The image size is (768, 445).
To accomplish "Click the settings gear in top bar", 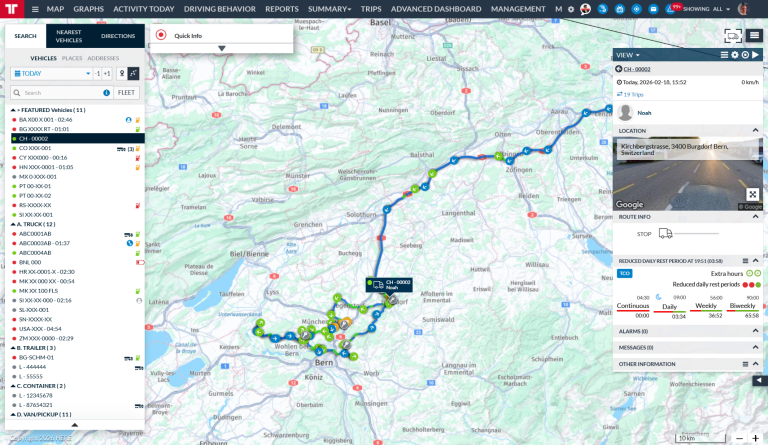I will [570, 9].
